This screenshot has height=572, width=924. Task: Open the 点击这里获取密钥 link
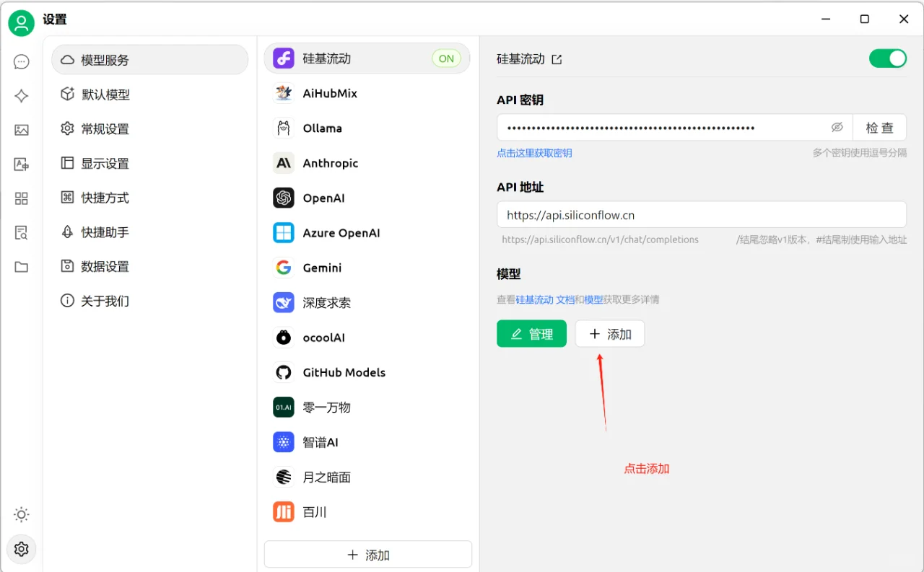coord(535,153)
